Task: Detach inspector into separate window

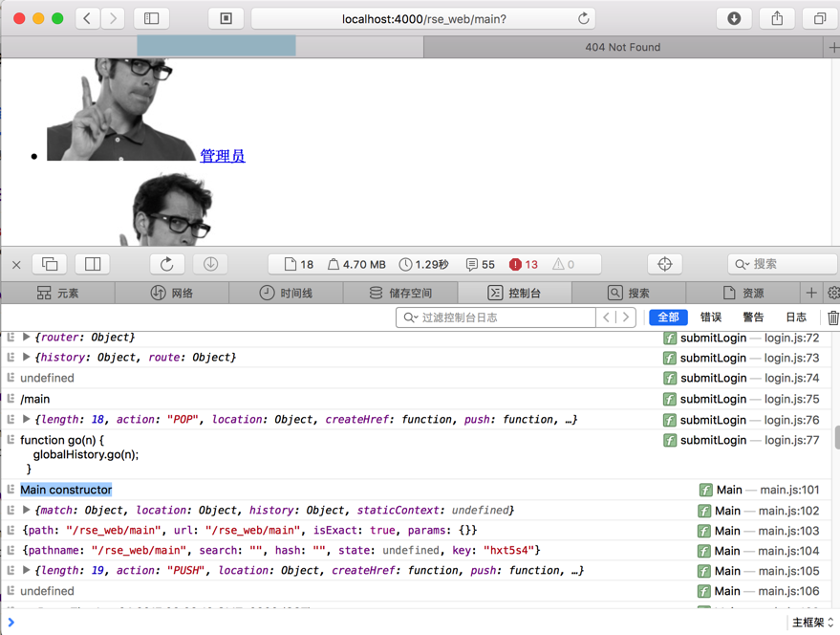Action: point(50,264)
